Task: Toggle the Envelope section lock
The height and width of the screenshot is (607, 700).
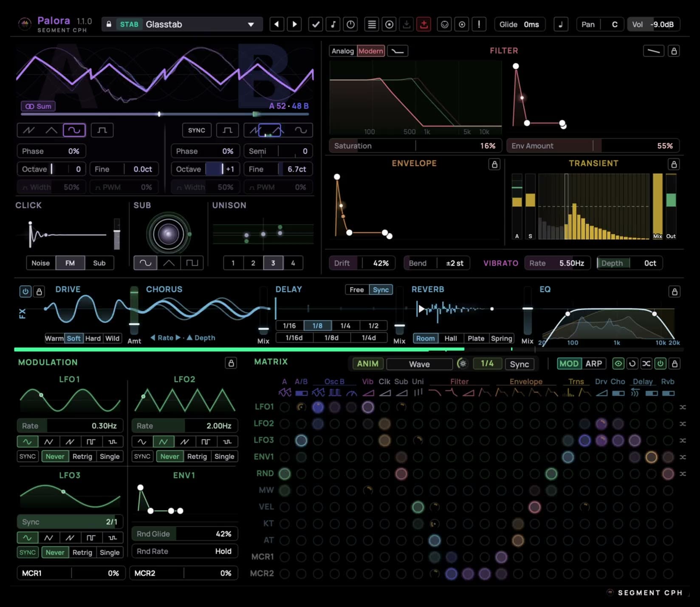Action: coord(494,165)
